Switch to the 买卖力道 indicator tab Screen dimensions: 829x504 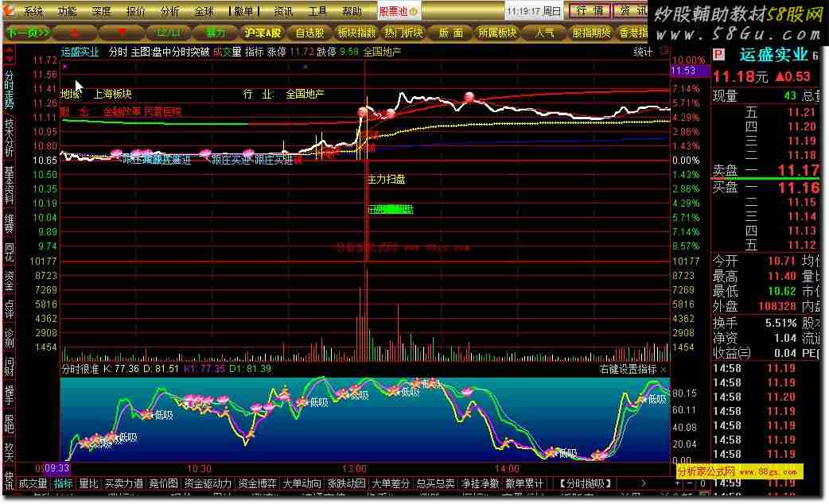[124, 483]
